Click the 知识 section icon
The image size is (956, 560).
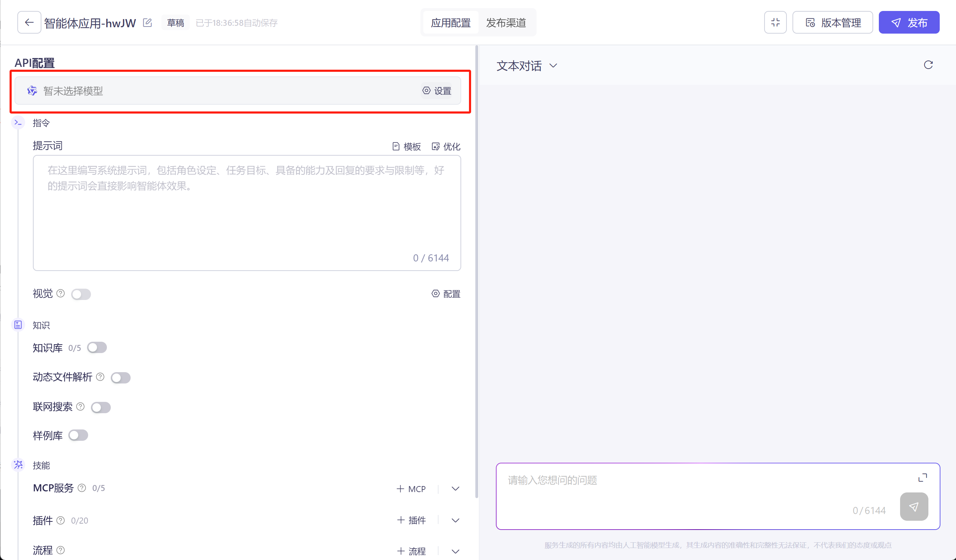[x=18, y=324]
